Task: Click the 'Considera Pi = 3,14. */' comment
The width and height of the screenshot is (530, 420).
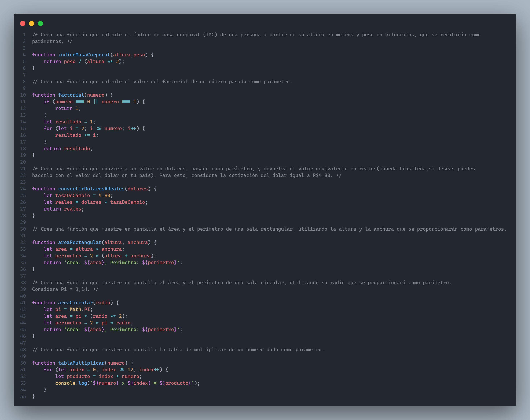Action: point(65,289)
